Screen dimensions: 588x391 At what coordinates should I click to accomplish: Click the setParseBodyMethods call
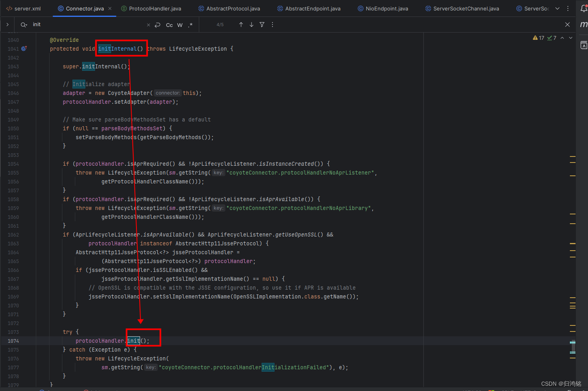106,137
